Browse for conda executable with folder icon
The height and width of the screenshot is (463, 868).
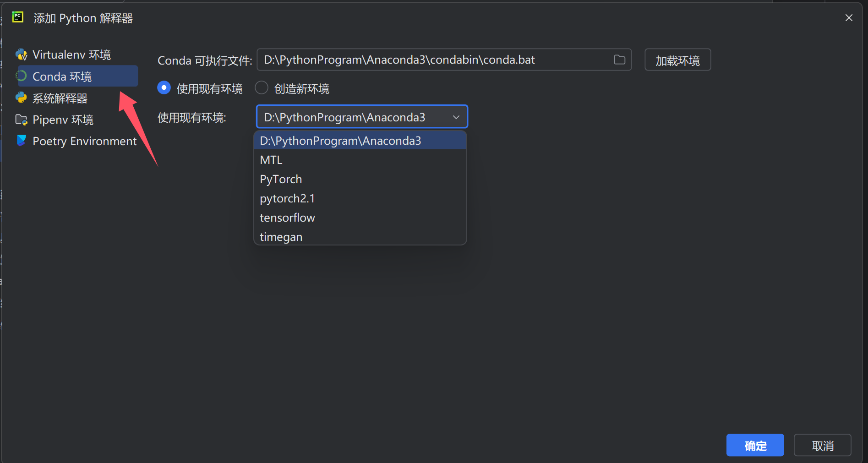[x=619, y=60]
